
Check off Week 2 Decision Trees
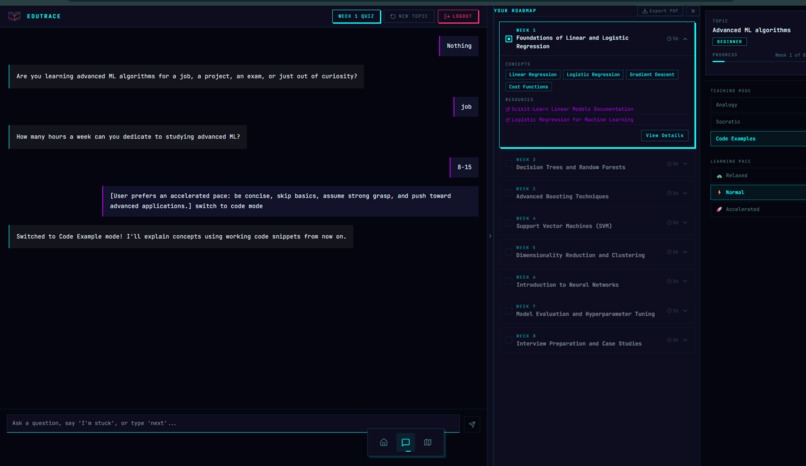tap(508, 164)
